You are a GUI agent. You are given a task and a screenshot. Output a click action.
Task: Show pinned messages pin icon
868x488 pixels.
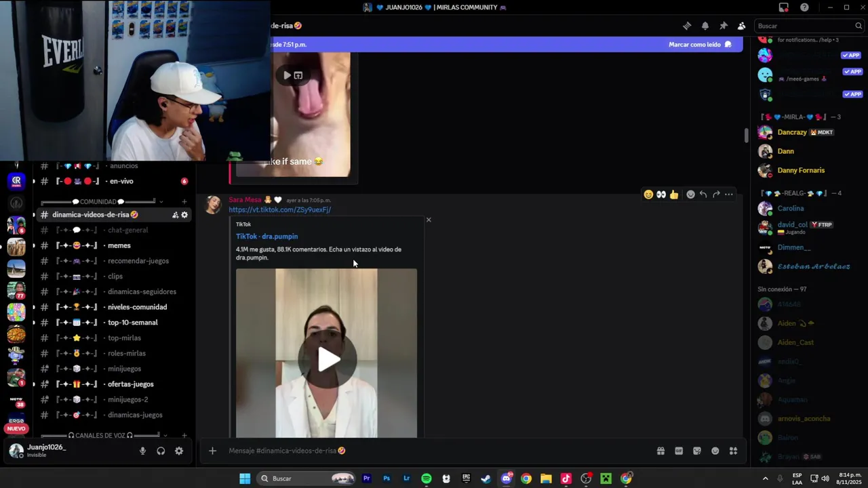click(724, 26)
